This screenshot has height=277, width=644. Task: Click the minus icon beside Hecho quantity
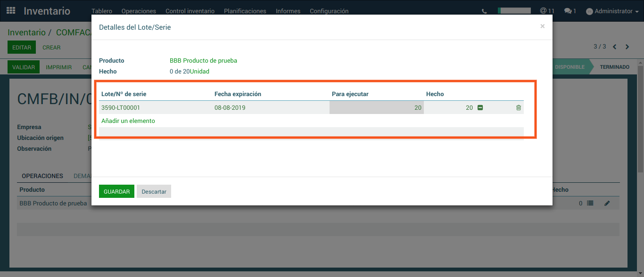tap(480, 108)
